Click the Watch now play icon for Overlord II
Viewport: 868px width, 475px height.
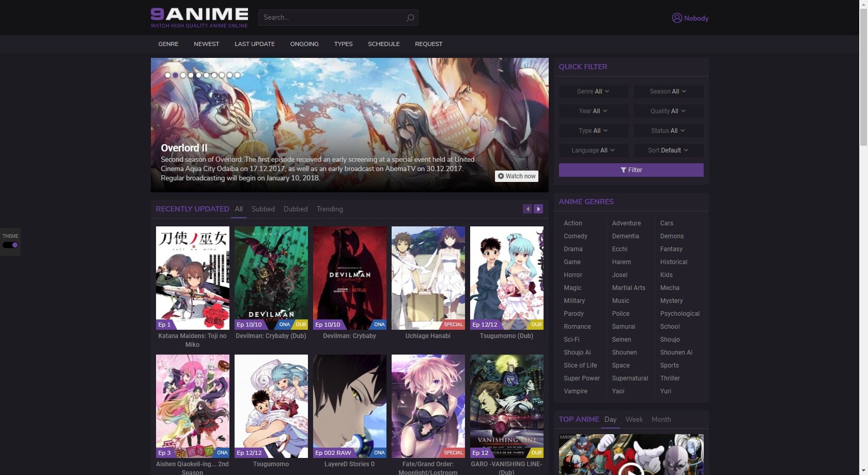[x=502, y=176]
